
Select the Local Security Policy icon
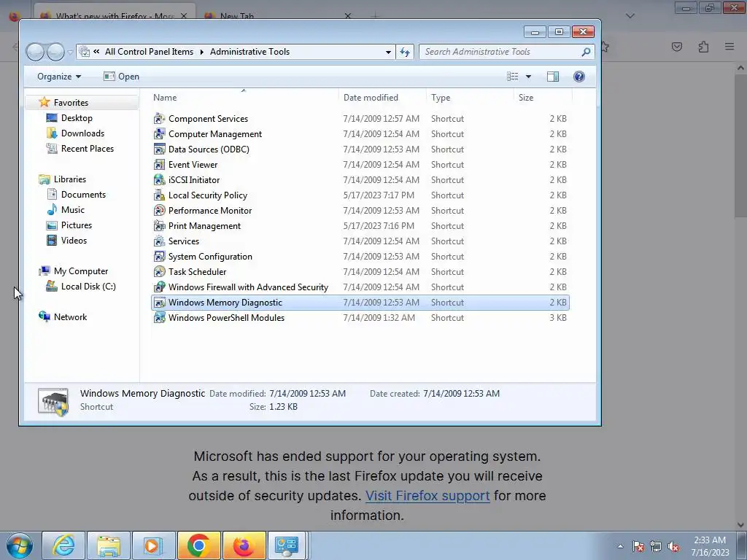pyautogui.click(x=160, y=195)
